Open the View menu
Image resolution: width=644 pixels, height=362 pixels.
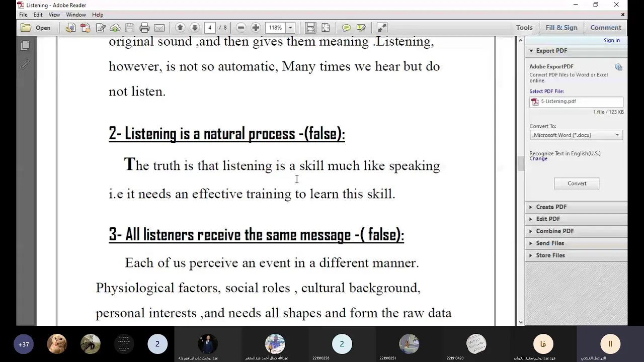(x=54, y=15)
